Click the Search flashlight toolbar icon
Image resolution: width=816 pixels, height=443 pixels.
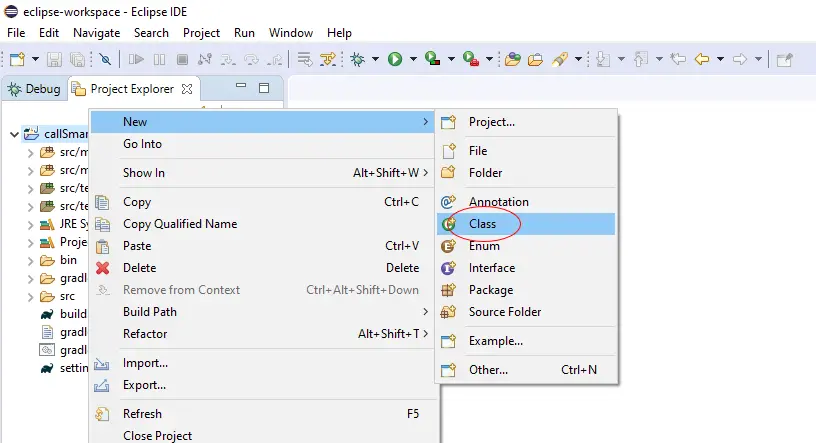click(x=559, y=59)
